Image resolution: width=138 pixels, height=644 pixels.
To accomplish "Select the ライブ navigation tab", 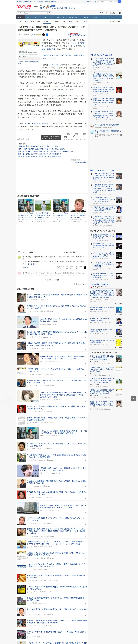I will point(37,17).
